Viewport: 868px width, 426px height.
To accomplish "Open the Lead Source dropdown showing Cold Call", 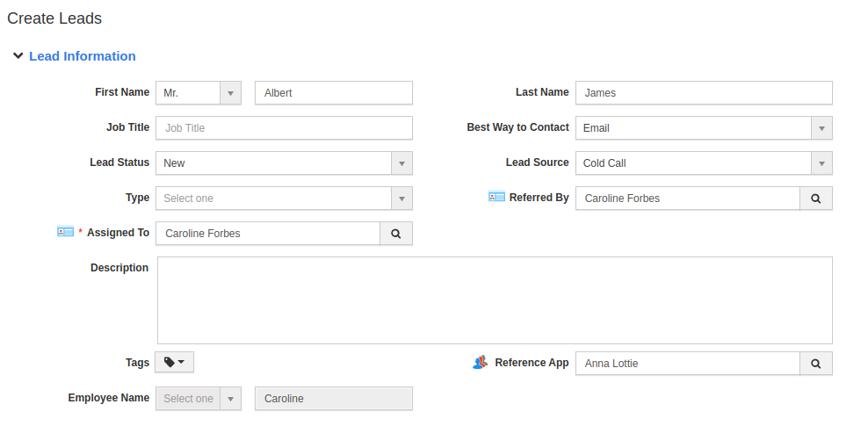I will click(704, 163).
